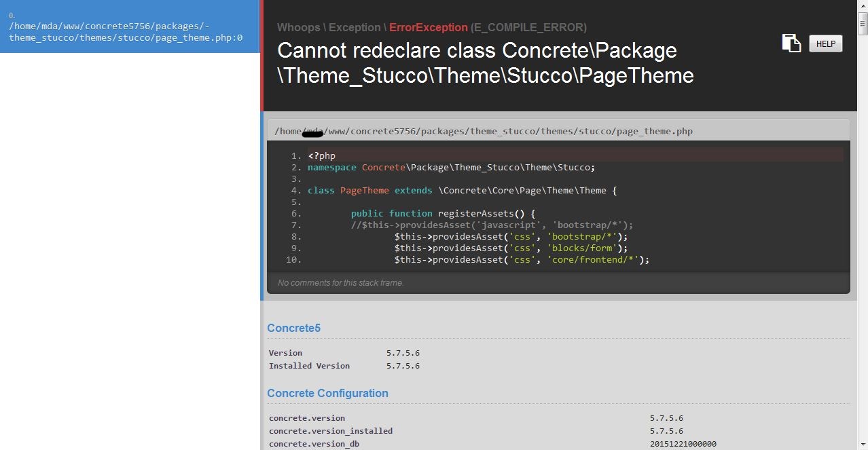868x450 pixels.
Task: Click the page_theme.php file path header
Action: [x=484, y=131]
